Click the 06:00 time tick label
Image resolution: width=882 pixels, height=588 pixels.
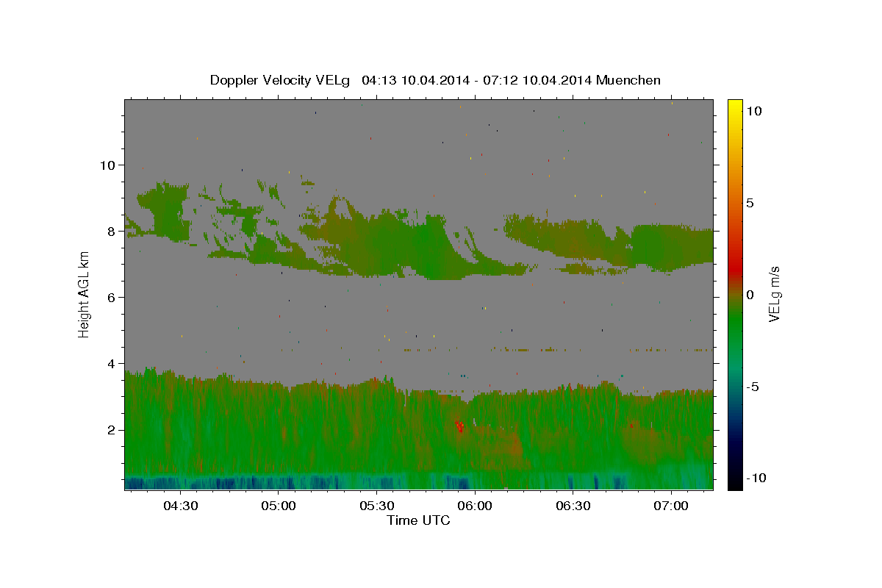click(475, 506)
